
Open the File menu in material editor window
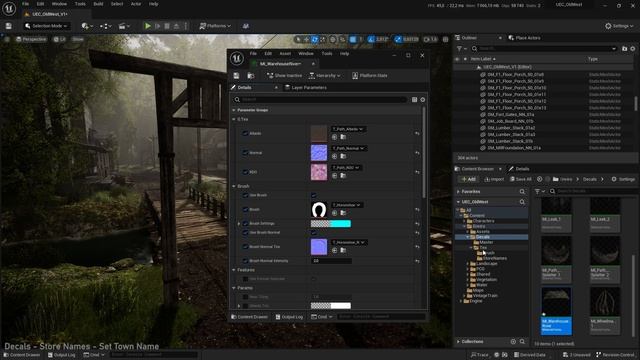tap(253, 53)
